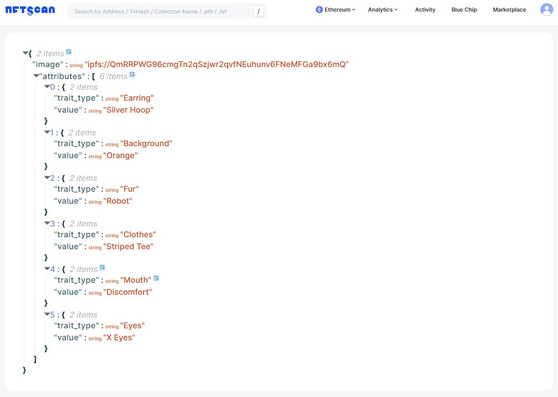Open the Ethereum network dropdown

click(x=335, y=10)
